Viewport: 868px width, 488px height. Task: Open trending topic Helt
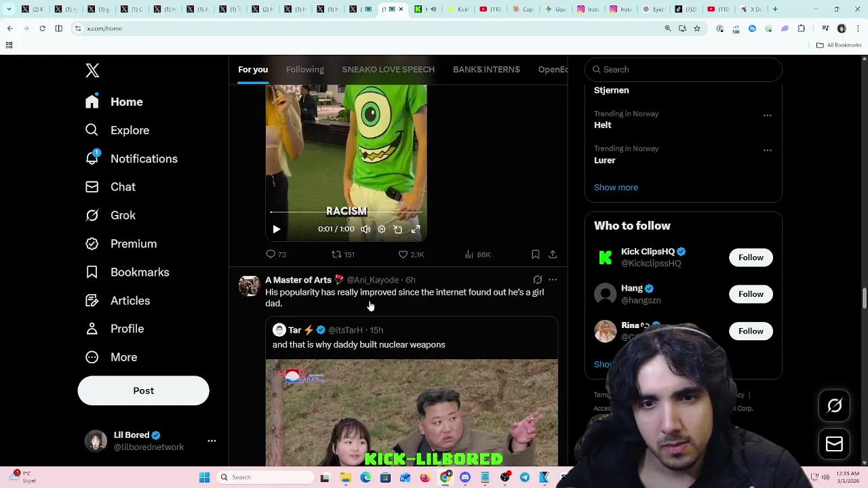point(603,125)
